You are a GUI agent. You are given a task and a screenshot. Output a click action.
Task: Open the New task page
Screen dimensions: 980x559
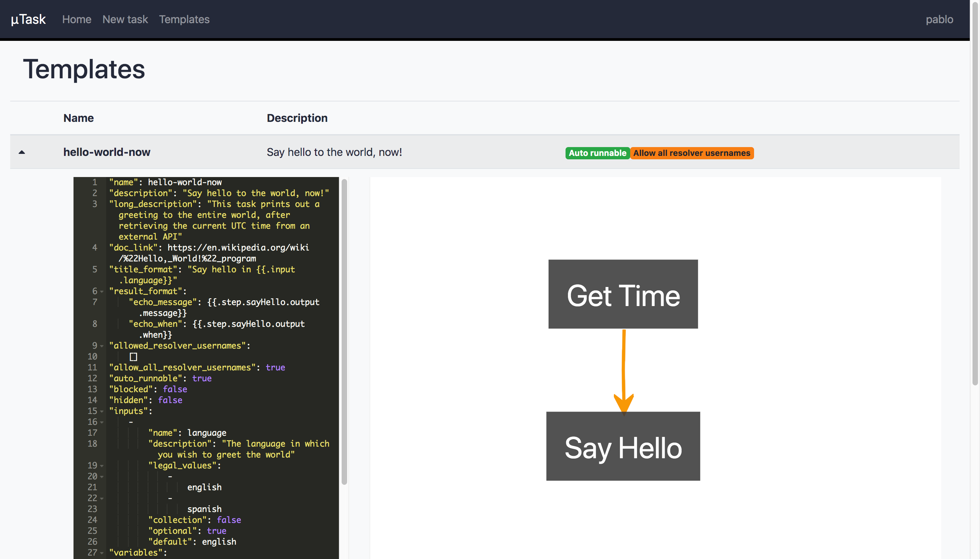(125, 19)
